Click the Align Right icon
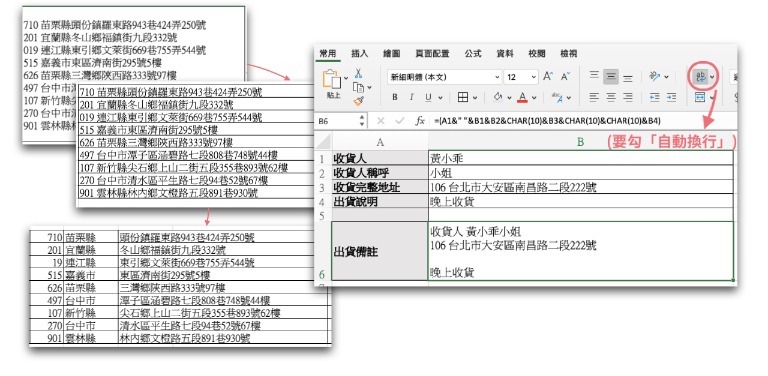Viewport: 768px width, 376px height. [x=627, y=97]
